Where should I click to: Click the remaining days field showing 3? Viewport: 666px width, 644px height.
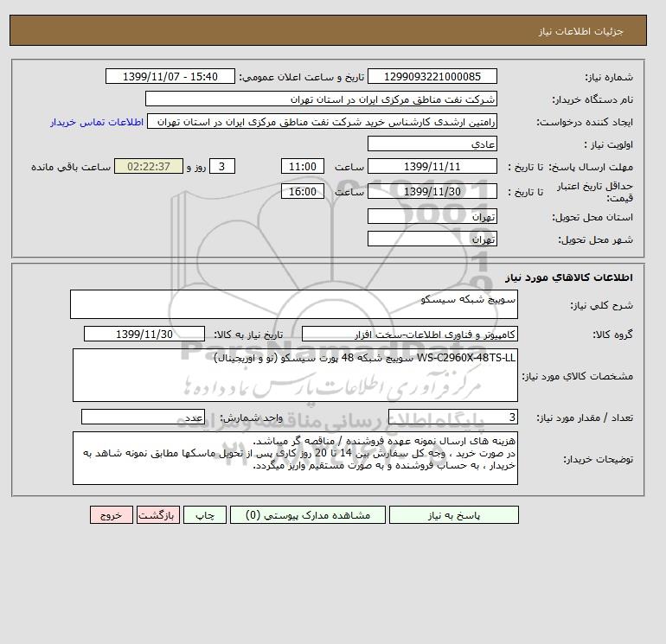click(222, 167)
